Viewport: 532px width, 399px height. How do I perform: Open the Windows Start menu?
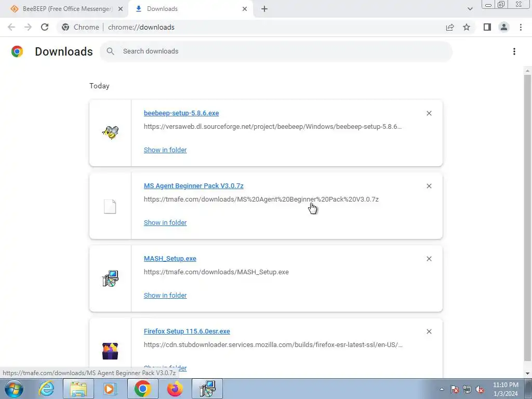tap(14, 389)
